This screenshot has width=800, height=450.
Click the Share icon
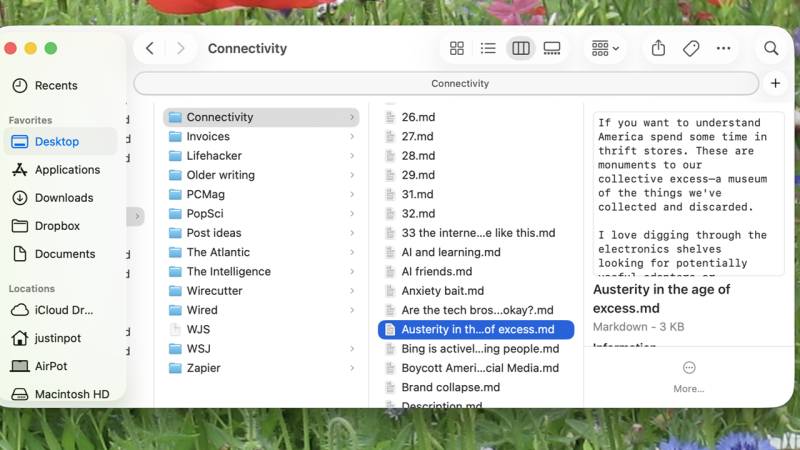pyautogui.click(x=658, y=48)
